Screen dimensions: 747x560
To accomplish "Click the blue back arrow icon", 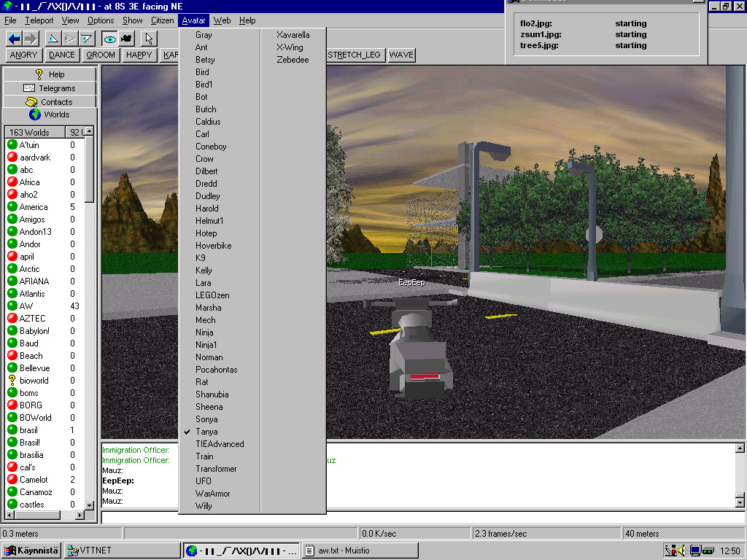I will click(x=15, y=39).
